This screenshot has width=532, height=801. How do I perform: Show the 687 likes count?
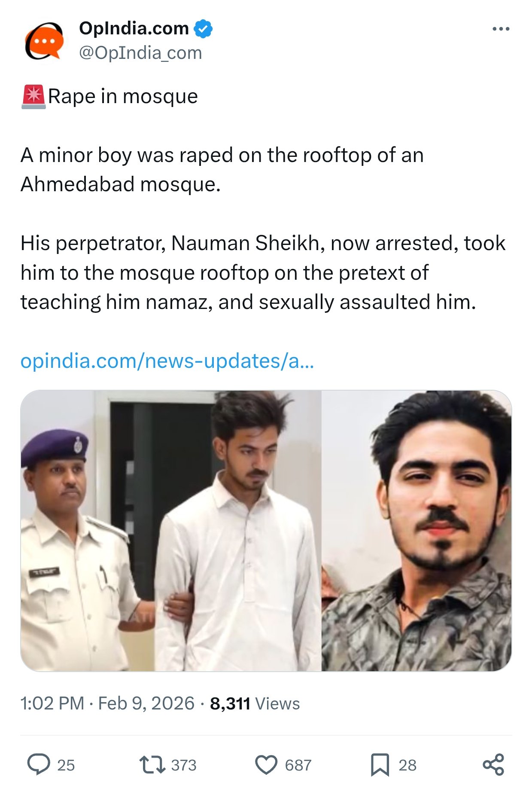pyautogui.click(x=298, y=765)
